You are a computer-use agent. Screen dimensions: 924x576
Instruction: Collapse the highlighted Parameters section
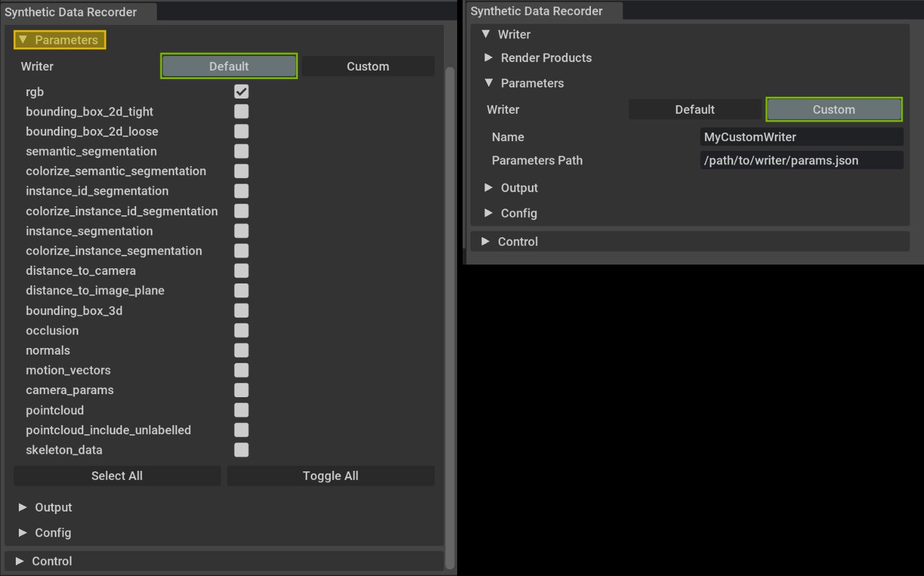coord(59,40)
